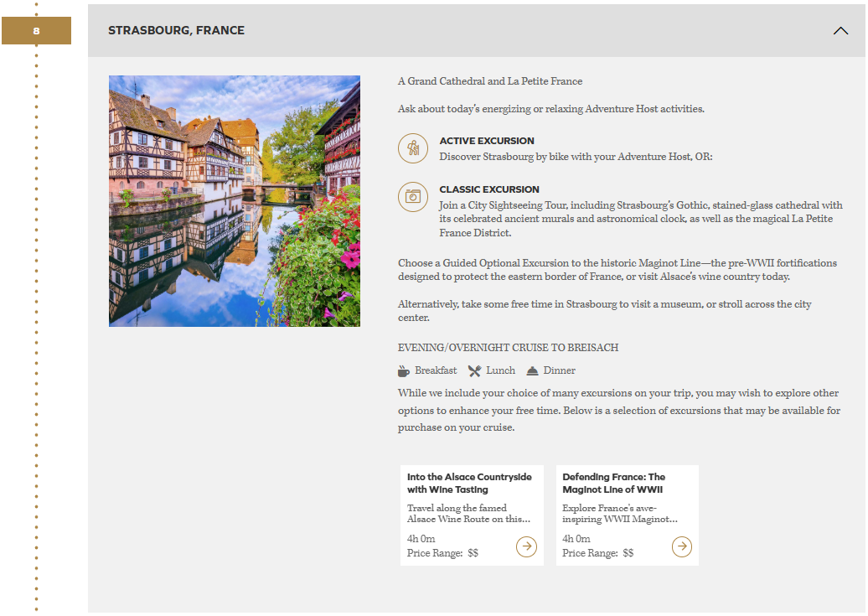The image size is (868, 616).
Task: Click the Breakfast coffee cup icon
Action: click(404, 370)
